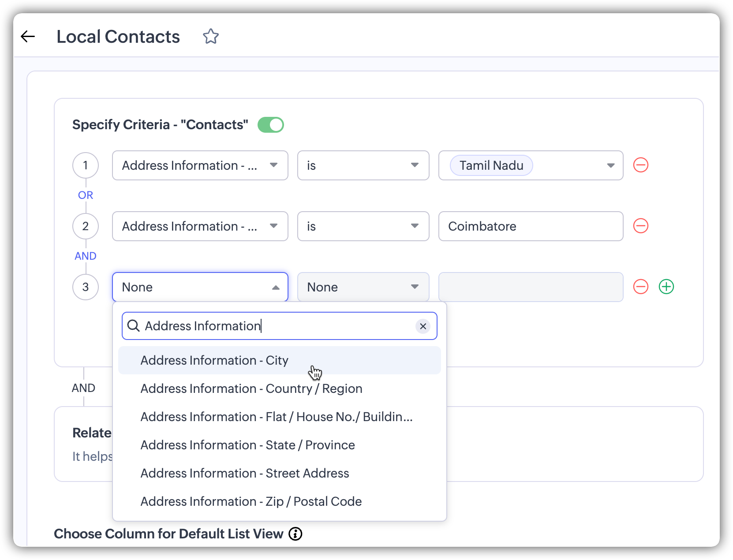Open info icon beside Choose Column heading
Image resolution: width=733 pixels, height=560 pixels.
295,534
